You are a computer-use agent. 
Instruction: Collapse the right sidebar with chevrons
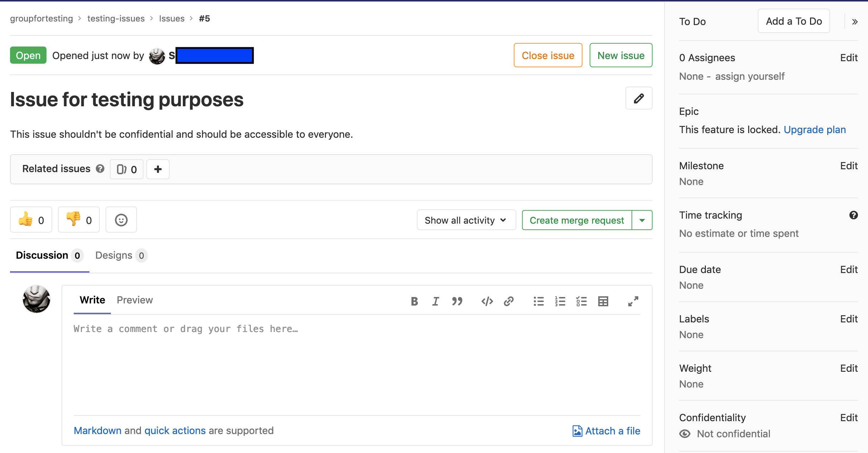pyautogui.click(x=854, y=22)
